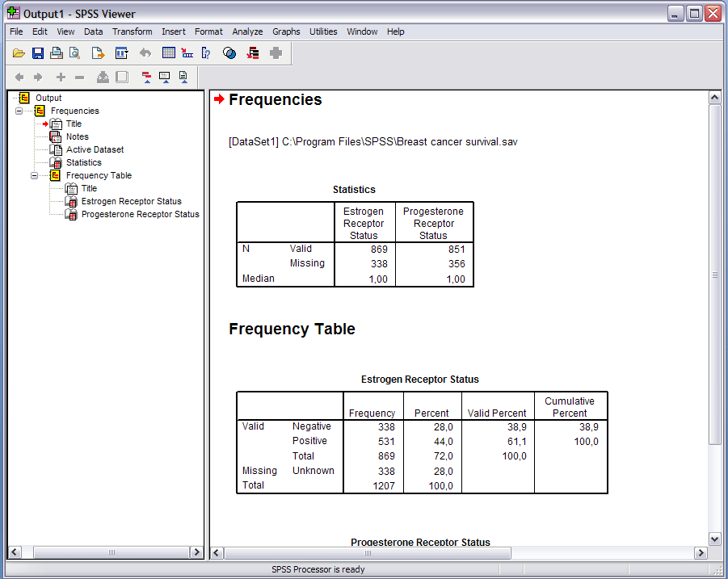The width and height of the screenshot is (728, 579).
Task: Click the Designate Window plus icon
Action: click(x=276, y=53)
